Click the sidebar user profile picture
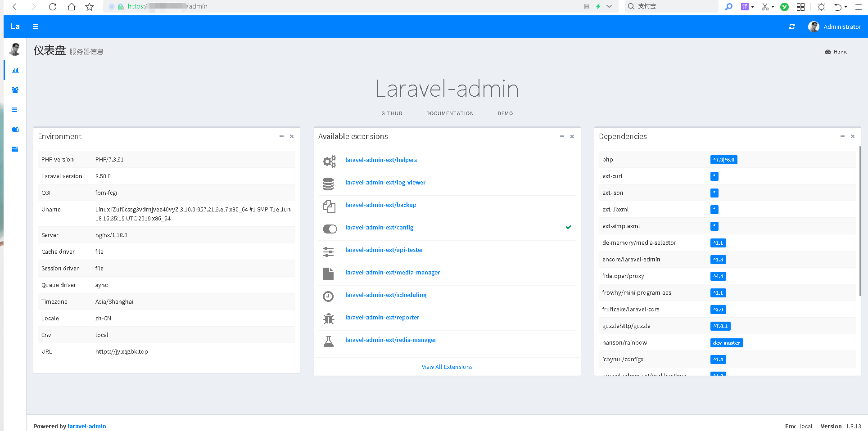Screen dimensions: 868x431 [15, 49]
